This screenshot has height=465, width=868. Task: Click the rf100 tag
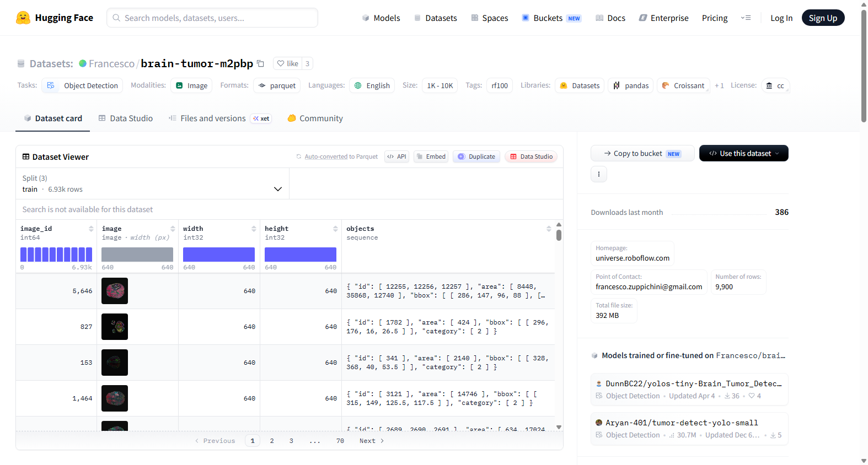point(500,85)
